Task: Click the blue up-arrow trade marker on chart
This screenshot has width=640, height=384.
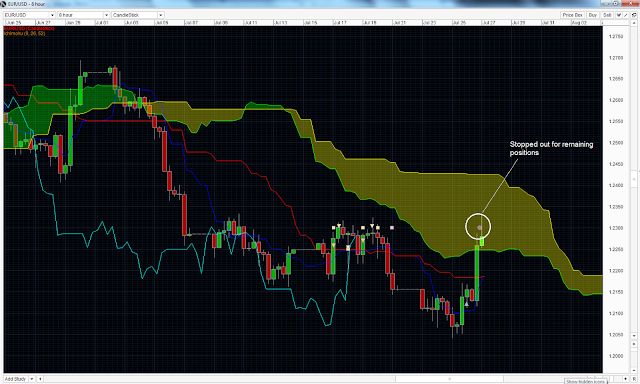Action: pos(467,304)
